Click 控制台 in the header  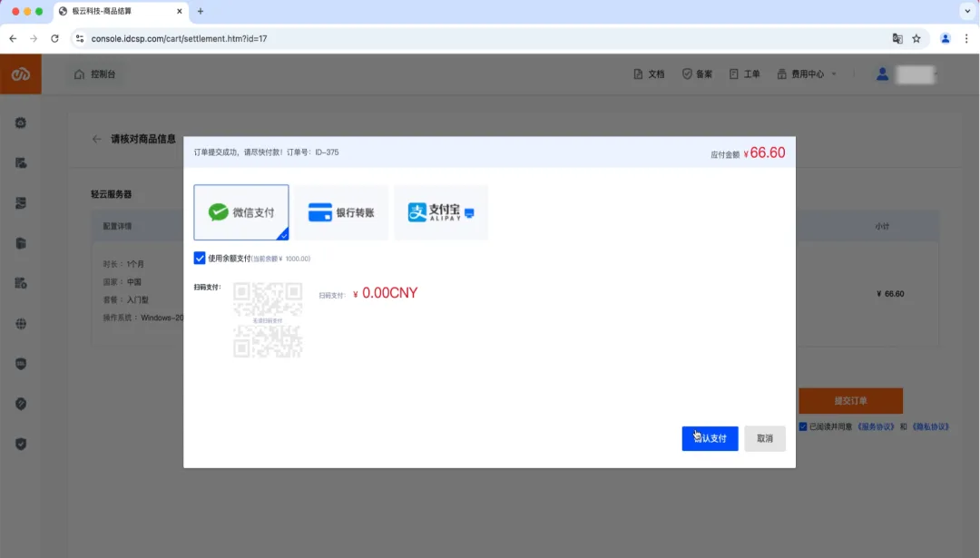coord(103,73)
